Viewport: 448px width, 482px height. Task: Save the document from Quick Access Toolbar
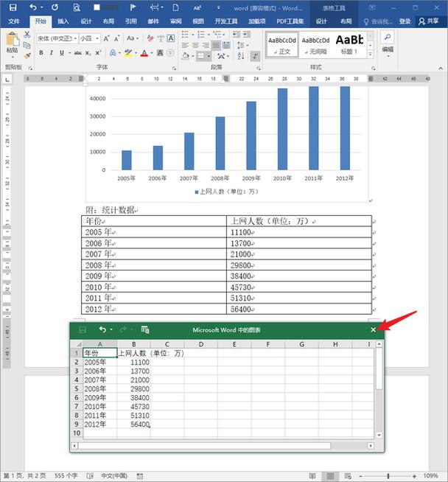[x=13, y=7]
